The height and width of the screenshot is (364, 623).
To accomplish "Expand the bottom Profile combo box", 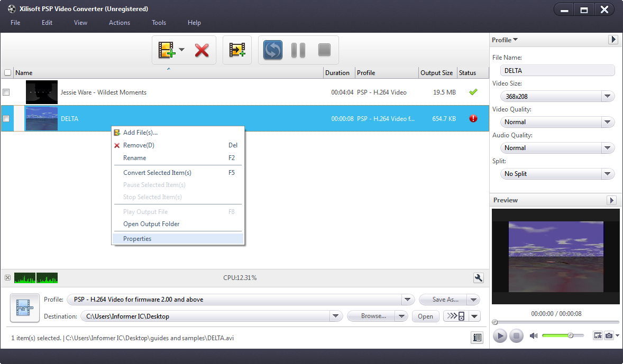I will pos(407,299).
